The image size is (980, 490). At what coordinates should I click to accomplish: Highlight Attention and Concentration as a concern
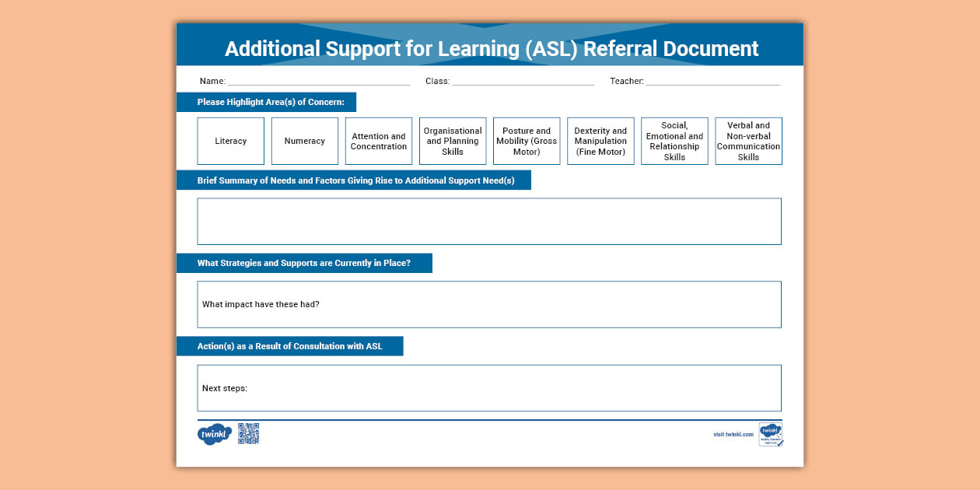pyautogui.click(x=378, y=141)
